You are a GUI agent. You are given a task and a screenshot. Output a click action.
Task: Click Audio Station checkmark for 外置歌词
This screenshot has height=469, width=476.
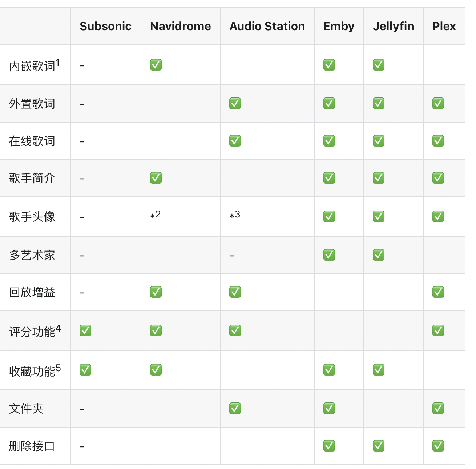(x=235, y=103)
